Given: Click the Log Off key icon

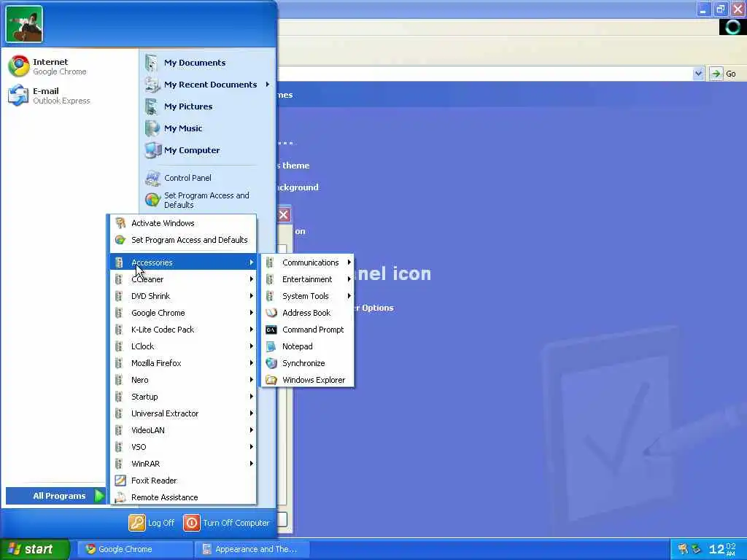Looking at the screenshot, I should tap(136, 523).
